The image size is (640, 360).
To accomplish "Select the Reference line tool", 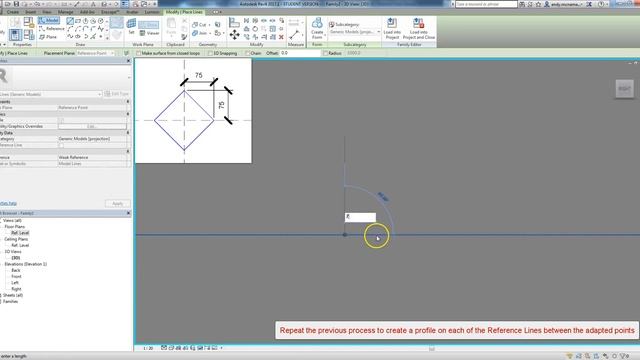I will pos(51,29).
